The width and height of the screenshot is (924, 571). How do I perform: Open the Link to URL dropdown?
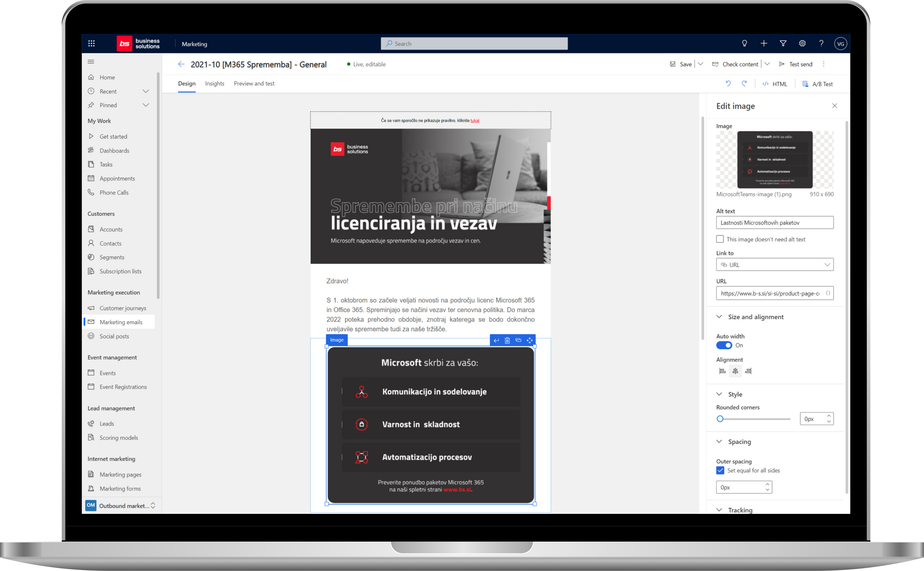(774, 264)
